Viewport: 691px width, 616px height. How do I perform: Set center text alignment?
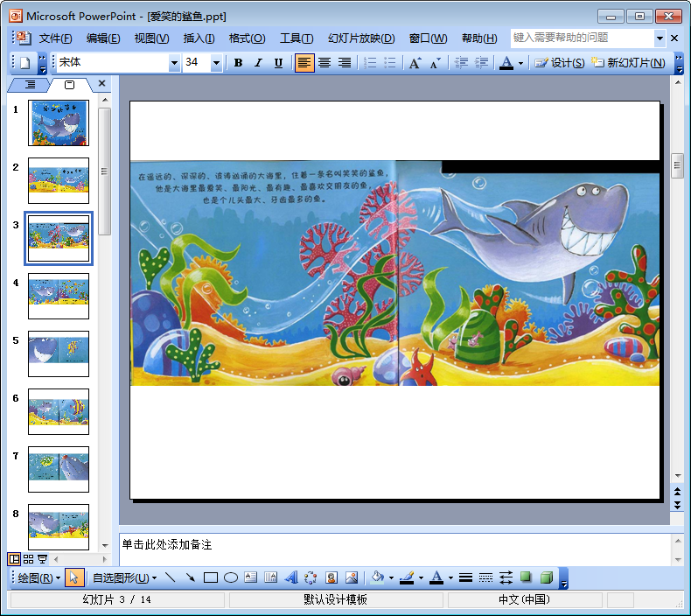pyautogui.click(x=325, y=63)
